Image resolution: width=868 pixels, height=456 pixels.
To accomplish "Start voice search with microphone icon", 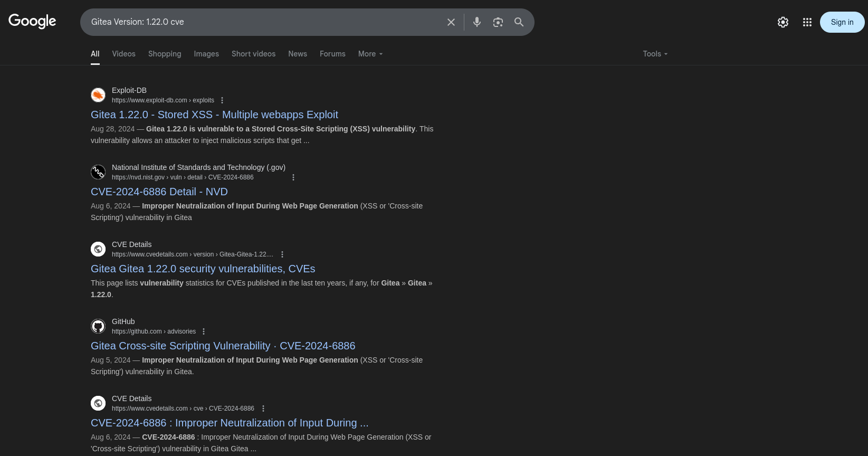I will pyautogui.click(x=477, y=22).
